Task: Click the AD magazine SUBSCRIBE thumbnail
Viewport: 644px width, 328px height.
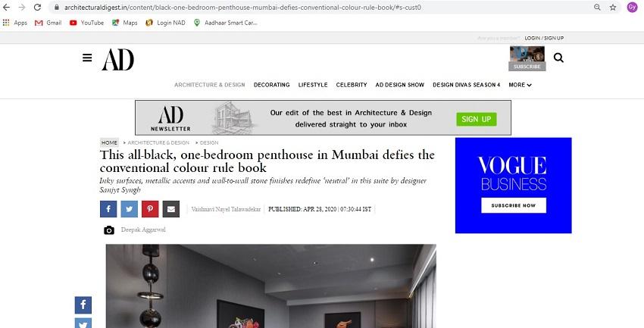Action: (527, 58)
